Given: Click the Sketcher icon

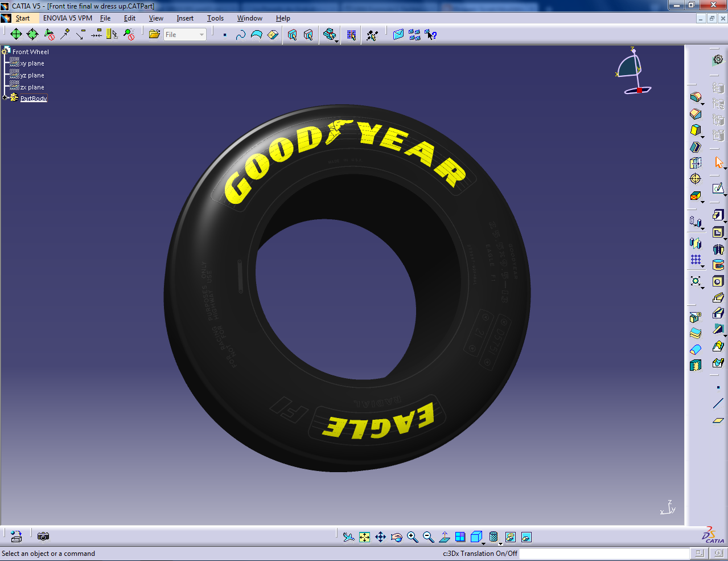Looking at the screenshot, I should 718,188.
